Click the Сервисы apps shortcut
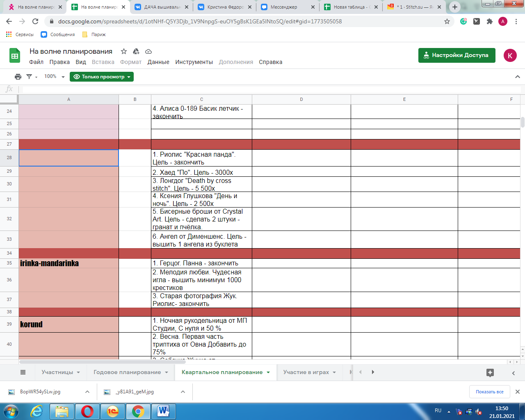This screenshot has width=525, height=420. 20,34
